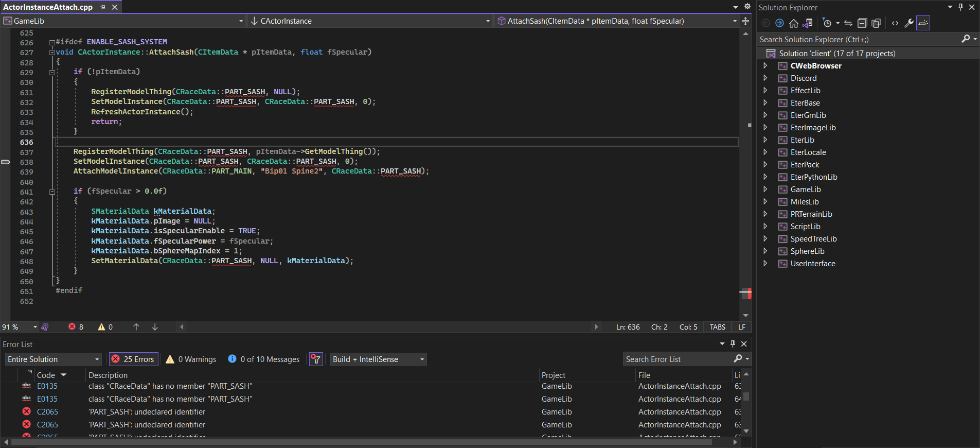Sort the error list by Description column
Viewport: 980px width, 448px height.
pos(108,375)
